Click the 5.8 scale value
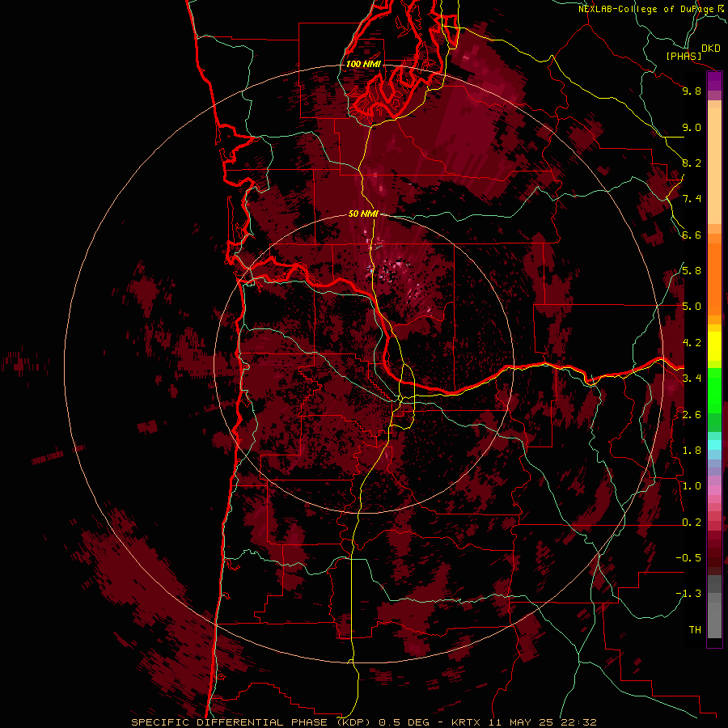 point(692,271)
